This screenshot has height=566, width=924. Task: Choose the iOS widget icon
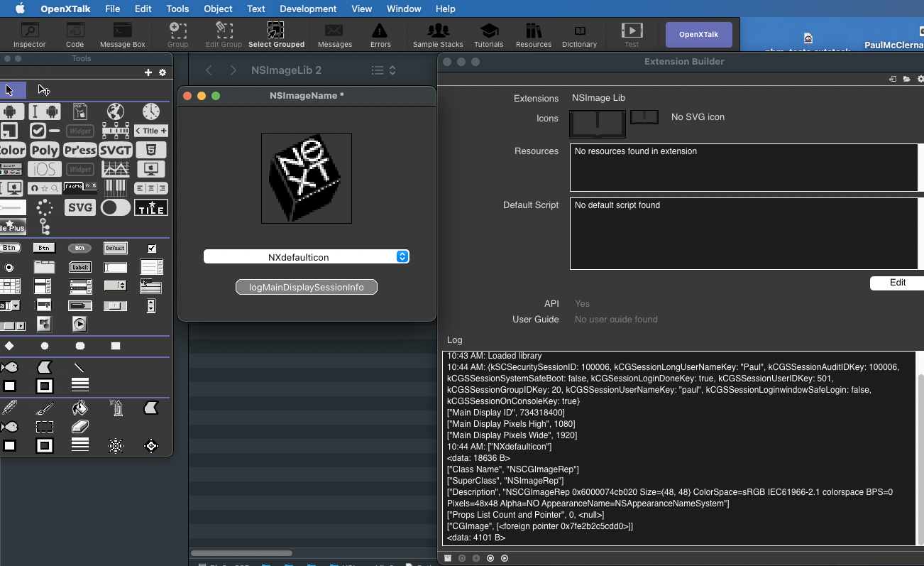tap(45, 169)
